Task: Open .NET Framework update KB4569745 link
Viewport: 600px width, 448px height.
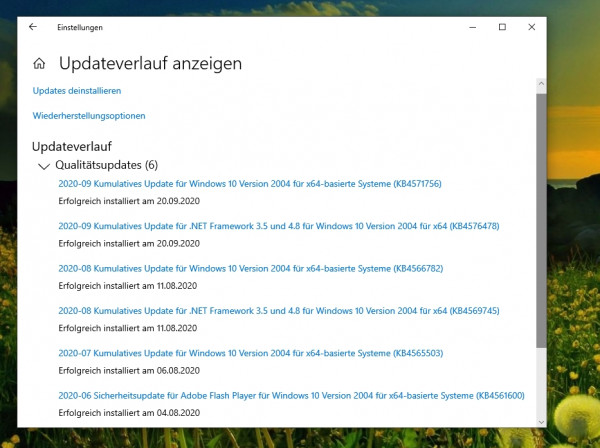Action: pos(279,311)
